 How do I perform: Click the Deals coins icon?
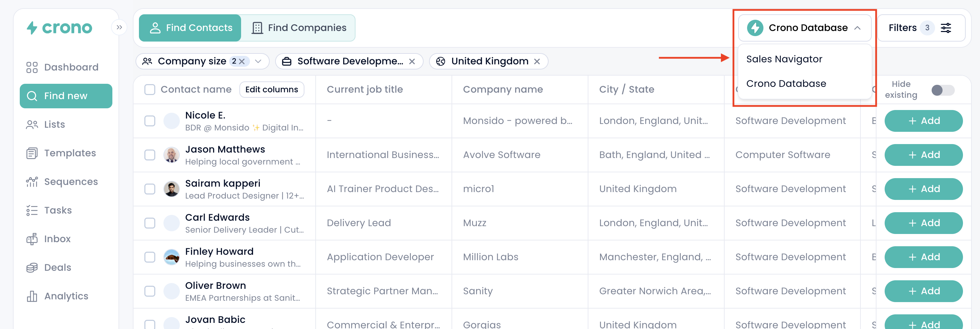32,267
